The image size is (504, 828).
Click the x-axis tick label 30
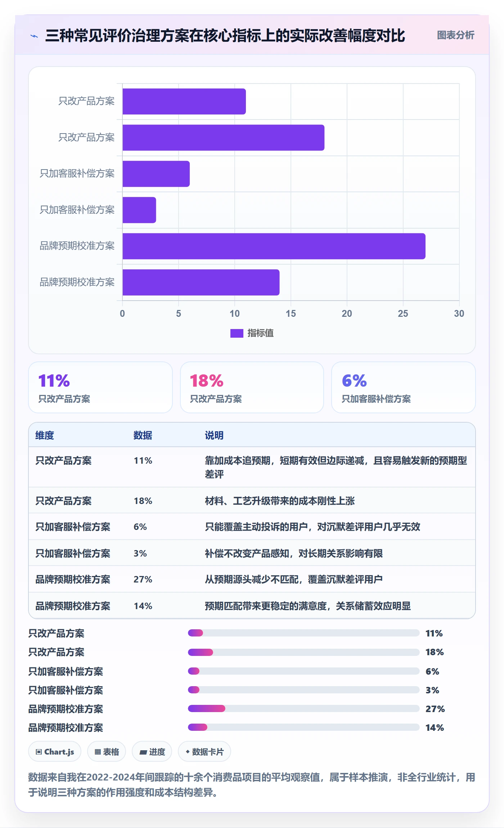coord(459,314)
